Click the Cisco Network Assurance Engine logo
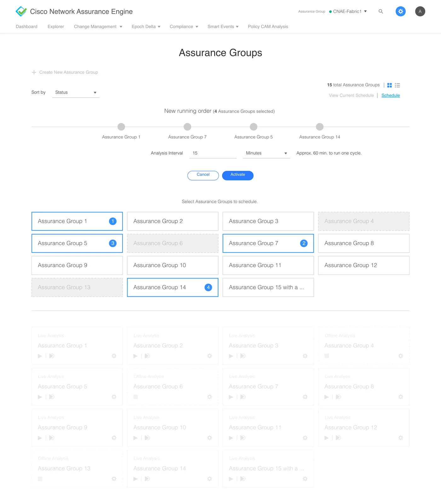 (21, 11)
